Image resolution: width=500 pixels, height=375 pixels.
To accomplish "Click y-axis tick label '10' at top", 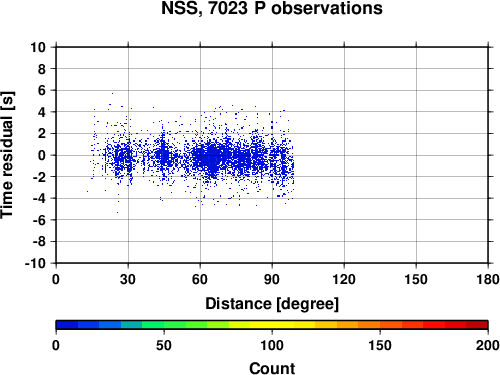I will [38, 47].
